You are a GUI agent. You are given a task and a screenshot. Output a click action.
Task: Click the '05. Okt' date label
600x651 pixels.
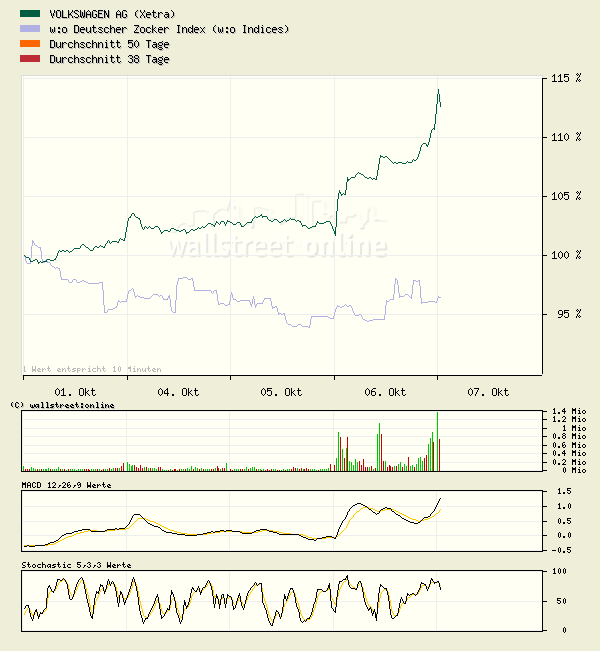(x=281, y=392)
